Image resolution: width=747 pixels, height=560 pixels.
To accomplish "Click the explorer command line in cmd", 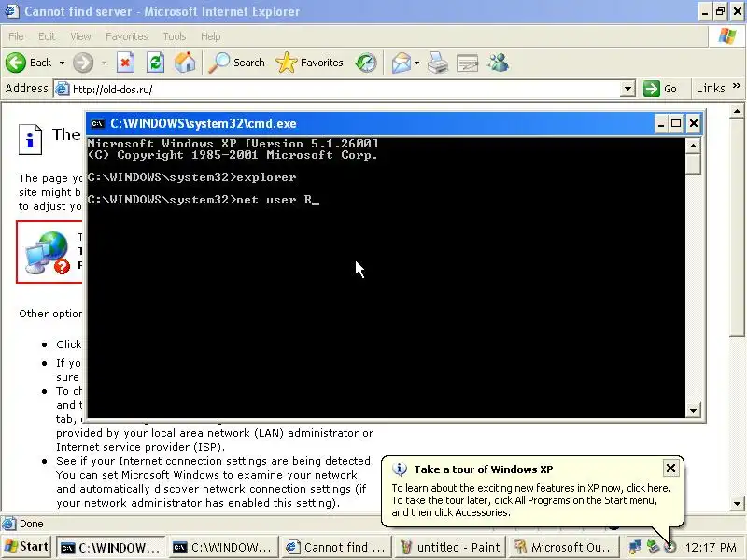I will [192, 177].
